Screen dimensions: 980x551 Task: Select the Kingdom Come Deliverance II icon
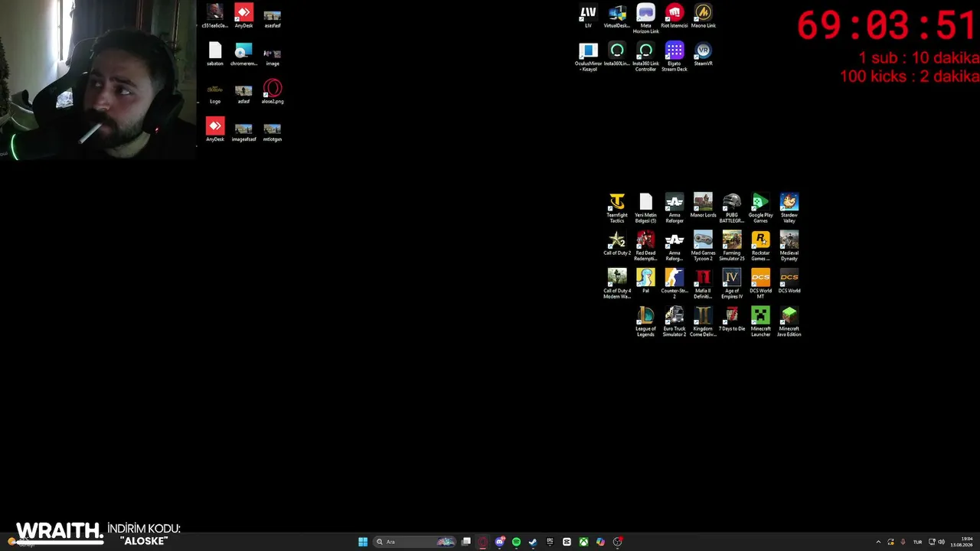pos(703,321)
